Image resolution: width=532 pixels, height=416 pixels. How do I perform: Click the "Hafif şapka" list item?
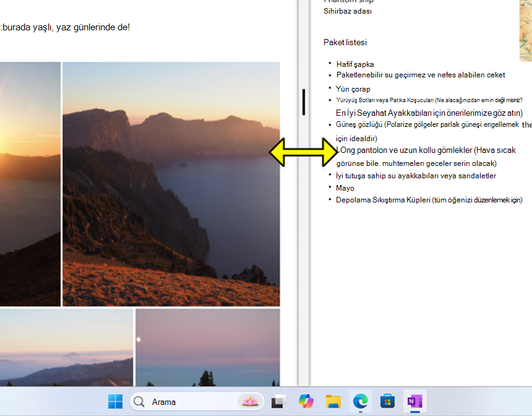[x=355, y=64]
